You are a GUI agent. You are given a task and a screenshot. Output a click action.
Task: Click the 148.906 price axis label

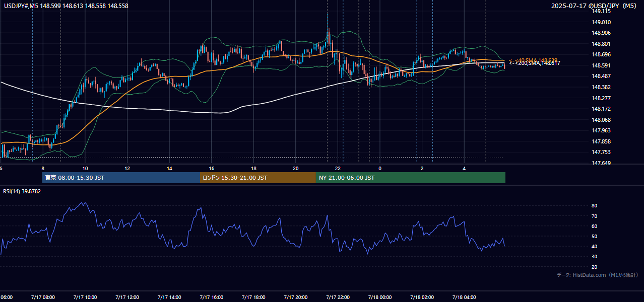coord(601,33)
